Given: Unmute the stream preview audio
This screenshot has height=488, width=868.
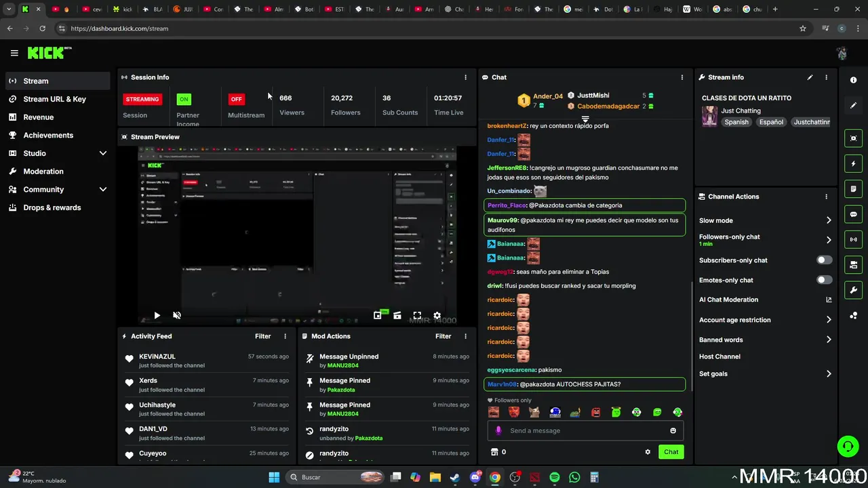Looking at the screenshot, I should (177, 315).
